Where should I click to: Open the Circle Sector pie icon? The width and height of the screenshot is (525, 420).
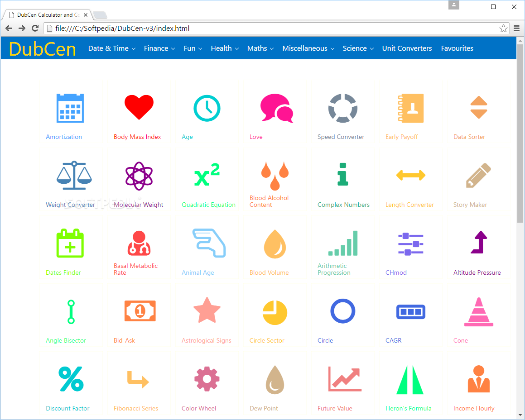[x=275, y=313]
